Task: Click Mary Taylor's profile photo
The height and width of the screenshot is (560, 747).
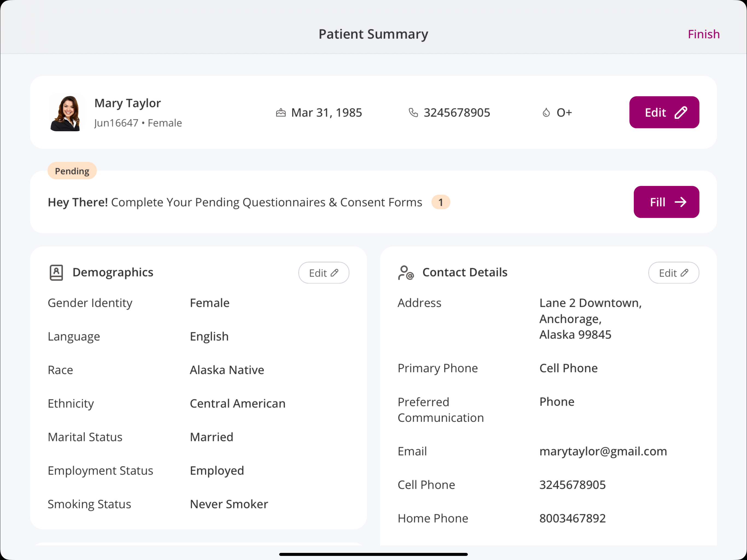Action: pyautogui.click(x=66, y=112)
